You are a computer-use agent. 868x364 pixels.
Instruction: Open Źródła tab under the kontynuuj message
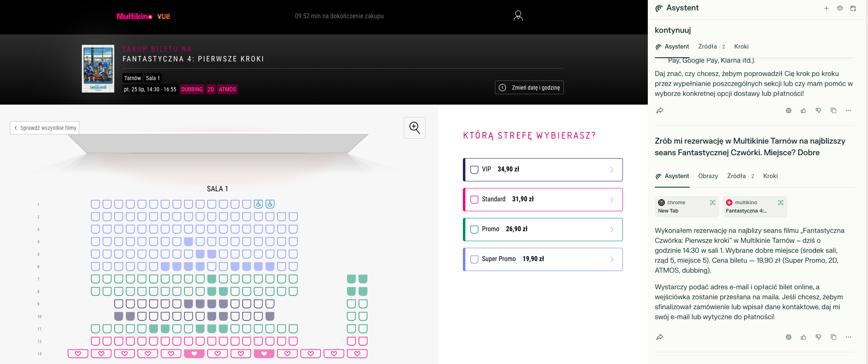click(711, 46)
